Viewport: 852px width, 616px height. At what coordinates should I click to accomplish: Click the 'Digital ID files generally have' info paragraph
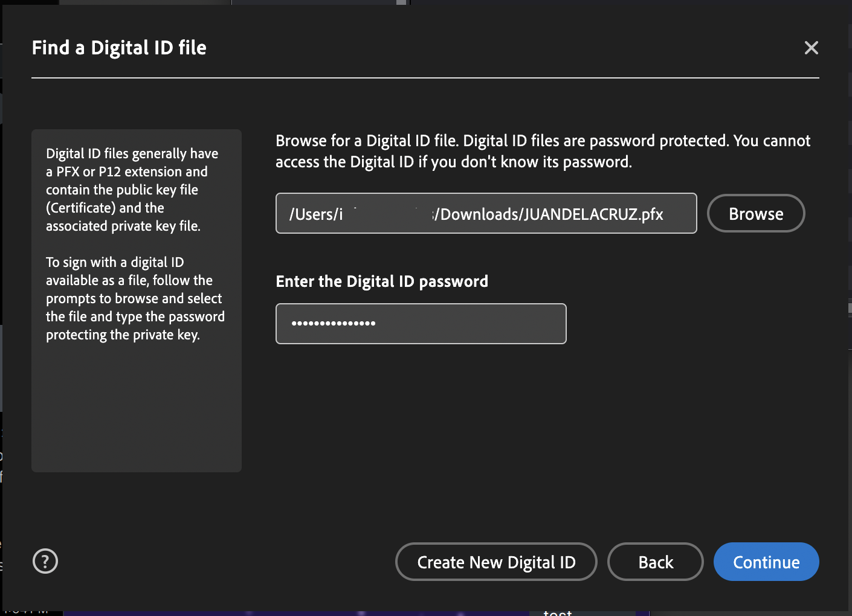tap(132, 190)
